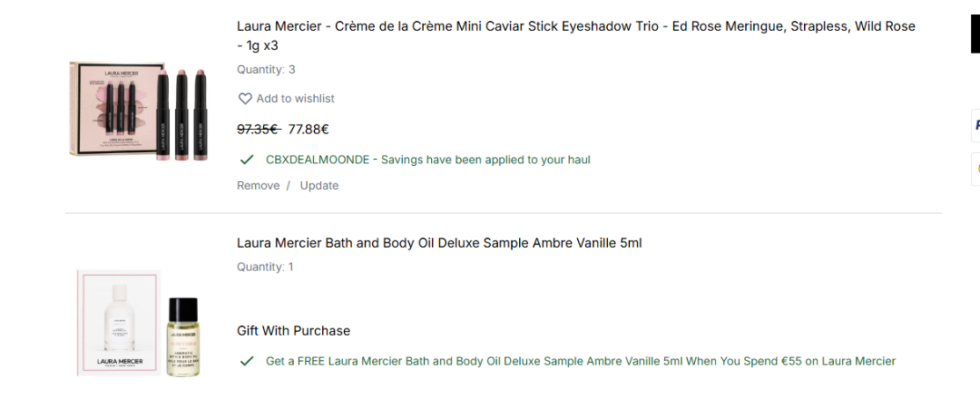Click the green checkmark beside free gift offer

coord(246,361)
